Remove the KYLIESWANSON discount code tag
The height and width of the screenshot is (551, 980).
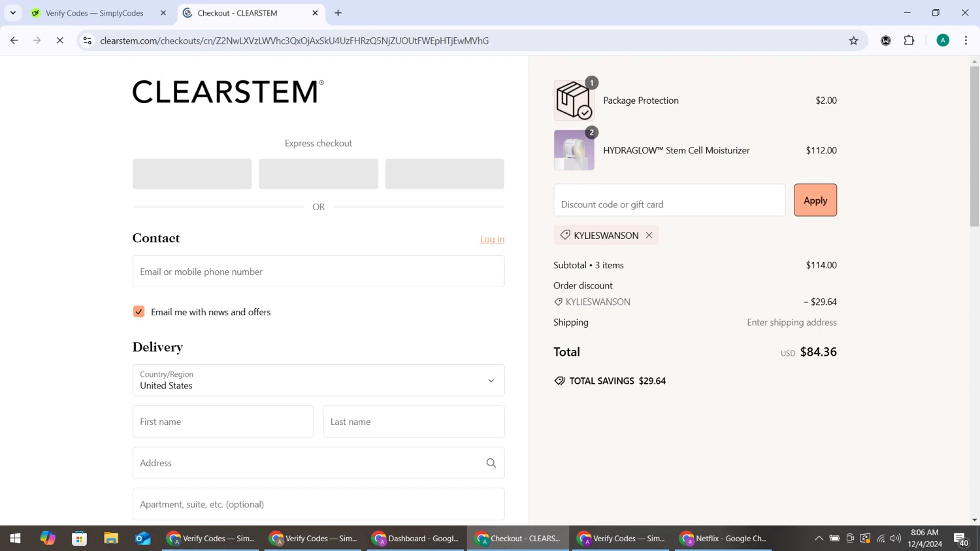click(x=649, y=235)
